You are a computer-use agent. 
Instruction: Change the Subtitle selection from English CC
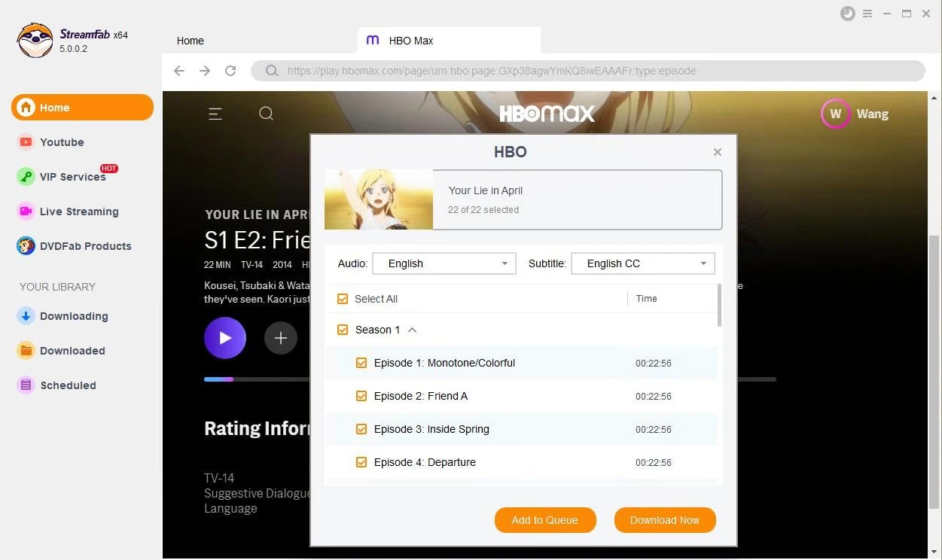pos(642,263)
